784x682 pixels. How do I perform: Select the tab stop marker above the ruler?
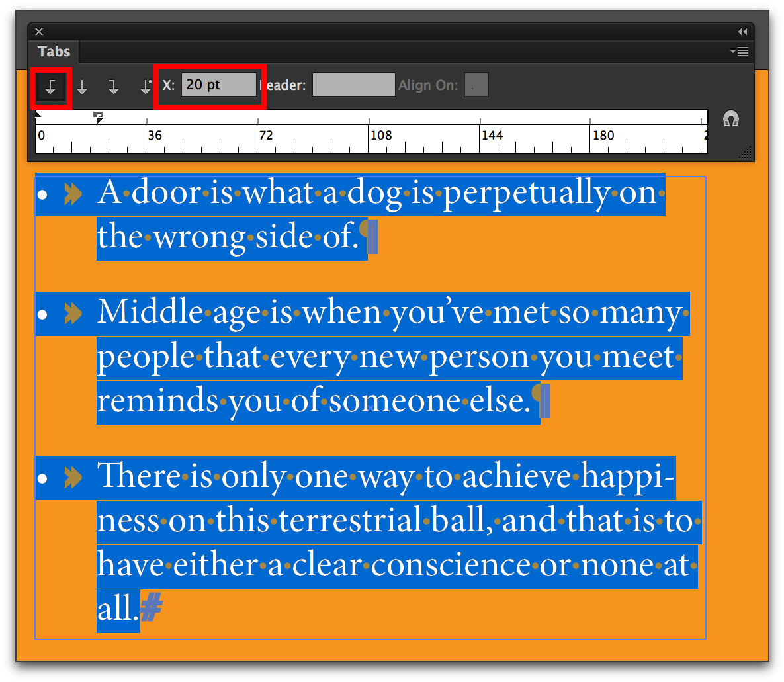pos(98,116)
